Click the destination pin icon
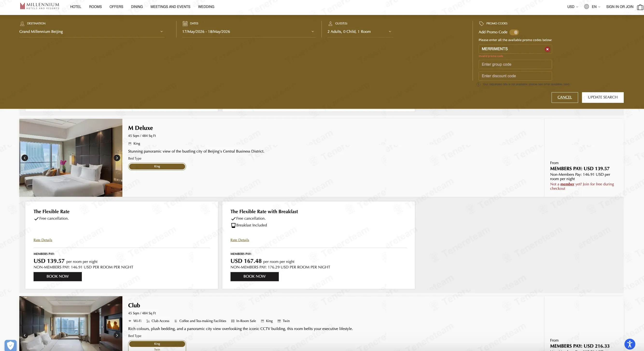 tap(22, 23)
